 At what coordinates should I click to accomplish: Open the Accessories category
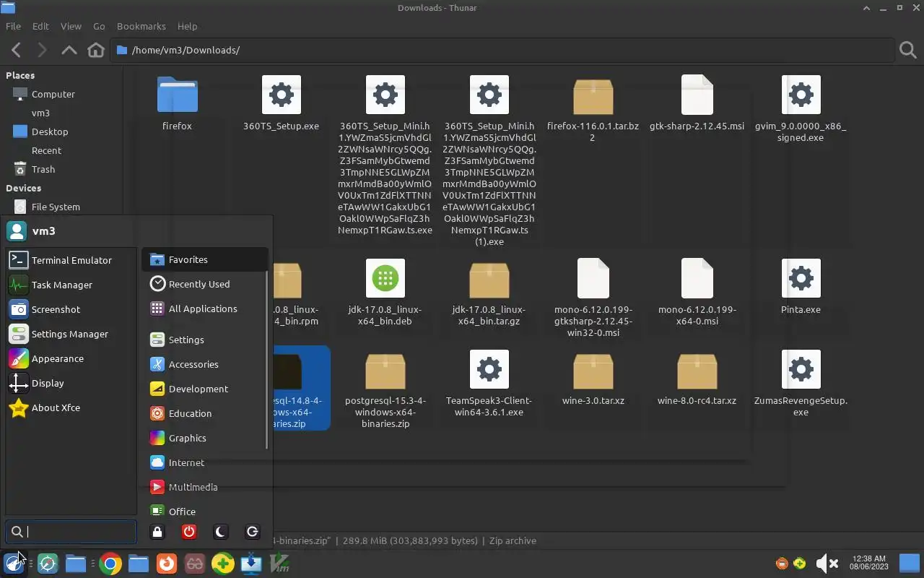point(205,364)
